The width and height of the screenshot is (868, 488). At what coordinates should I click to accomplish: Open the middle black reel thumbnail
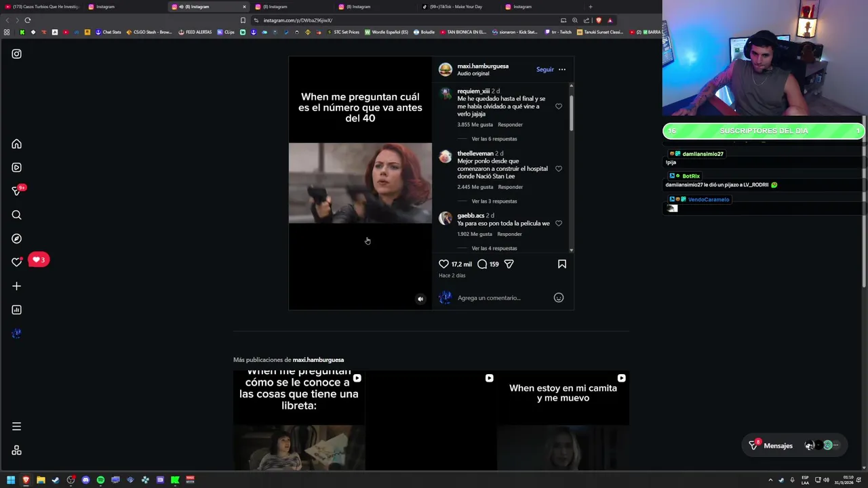(x=431, y=420)
